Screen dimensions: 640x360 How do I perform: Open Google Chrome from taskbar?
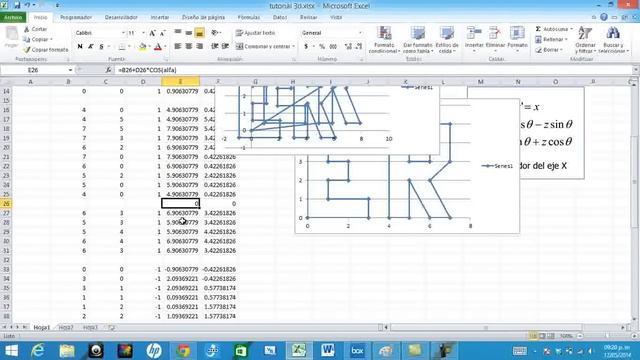(x=183, y=351)
